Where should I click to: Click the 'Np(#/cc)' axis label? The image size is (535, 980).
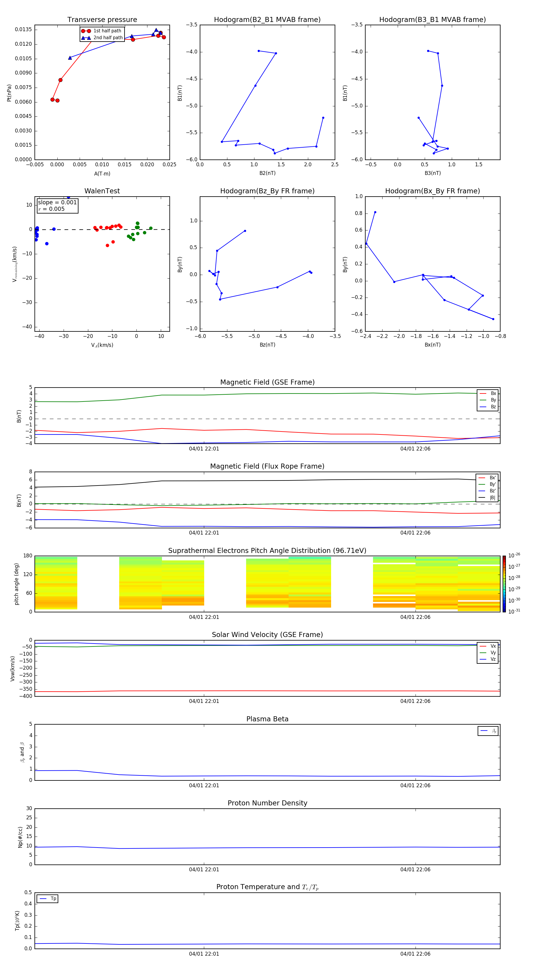20,837
